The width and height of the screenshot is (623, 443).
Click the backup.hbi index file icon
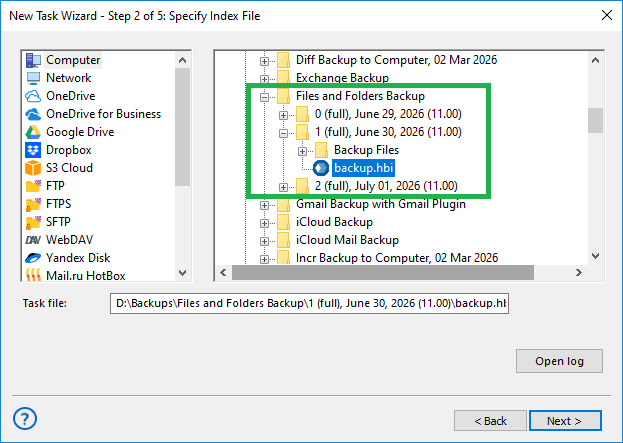(321, 168)
